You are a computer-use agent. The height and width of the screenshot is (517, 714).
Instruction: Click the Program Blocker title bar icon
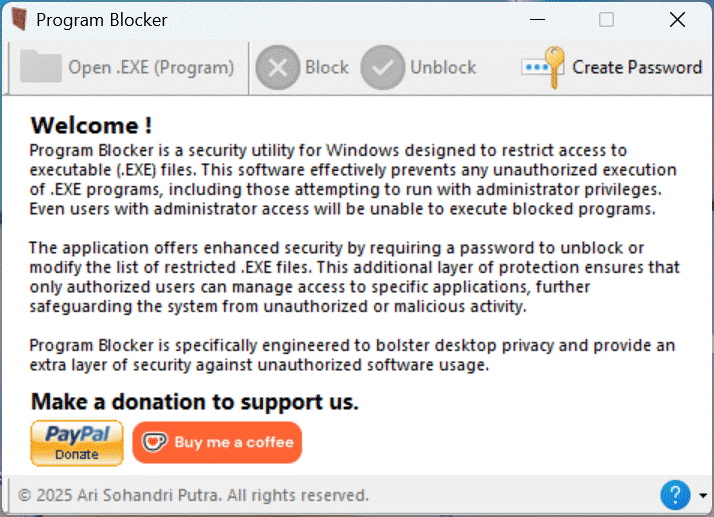point(16,19)
